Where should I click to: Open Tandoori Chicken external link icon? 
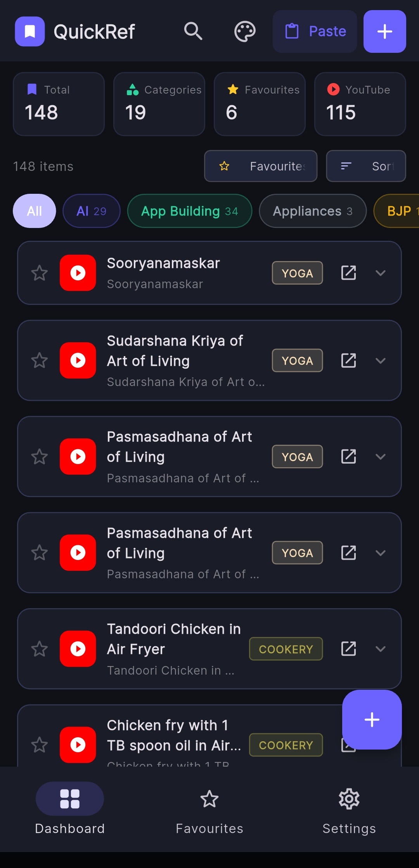[348, 649]
